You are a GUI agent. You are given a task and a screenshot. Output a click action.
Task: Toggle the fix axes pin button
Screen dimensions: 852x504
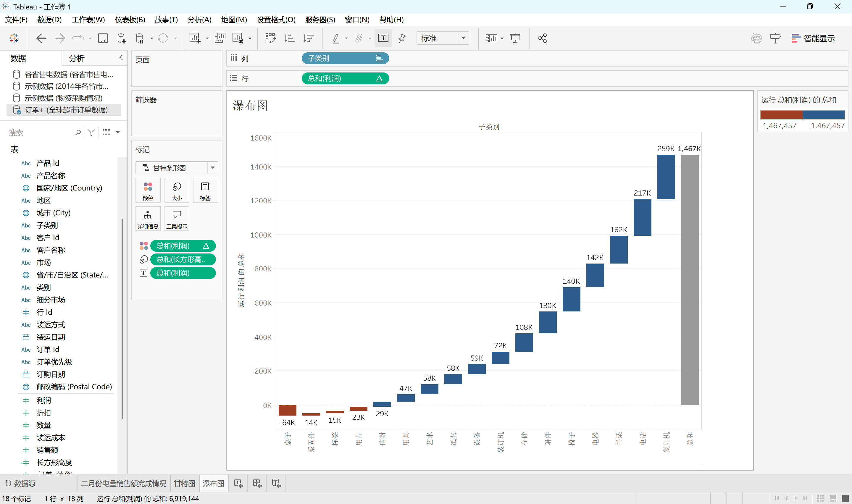pos(402,38)
